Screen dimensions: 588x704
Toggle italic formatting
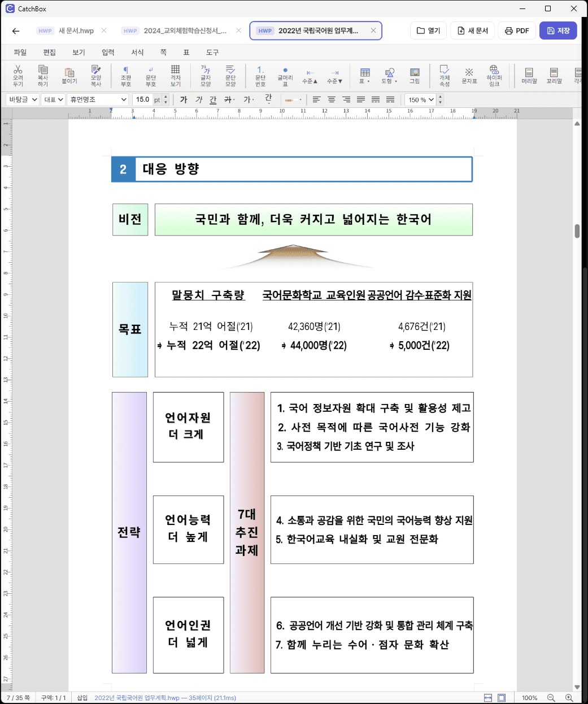(x=199, y=99)
